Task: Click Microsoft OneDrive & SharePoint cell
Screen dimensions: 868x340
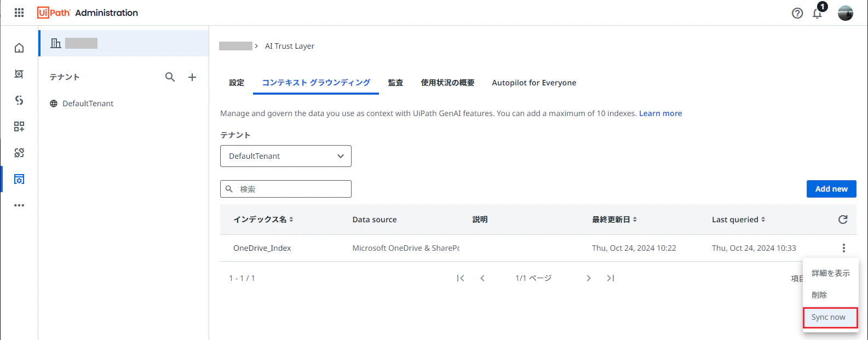Action: [x=406, y=248]
